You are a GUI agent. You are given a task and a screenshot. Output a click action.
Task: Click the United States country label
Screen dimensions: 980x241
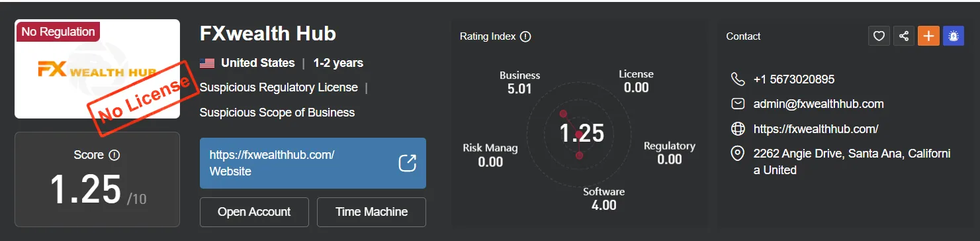(x=258, y=64)
